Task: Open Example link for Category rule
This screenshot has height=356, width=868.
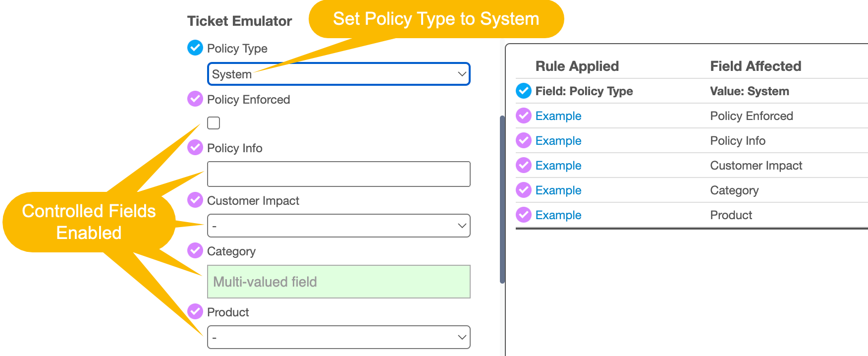Action: pyautogui.click(x=558, y=190)
